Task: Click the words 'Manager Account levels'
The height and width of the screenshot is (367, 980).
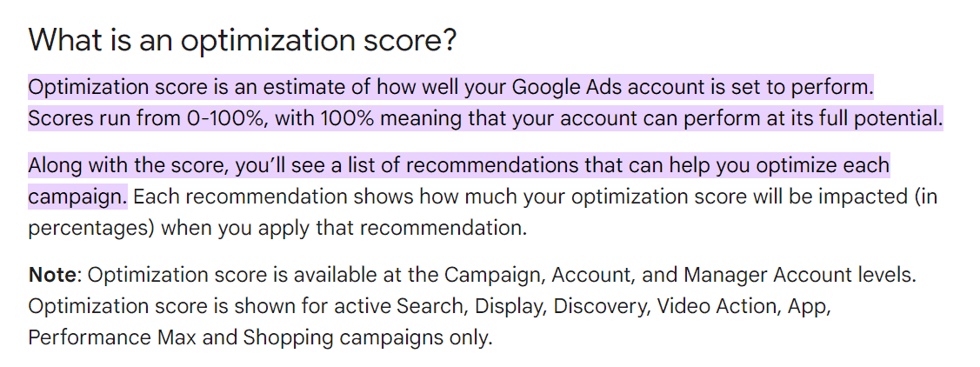Action: tap(800, 275)
